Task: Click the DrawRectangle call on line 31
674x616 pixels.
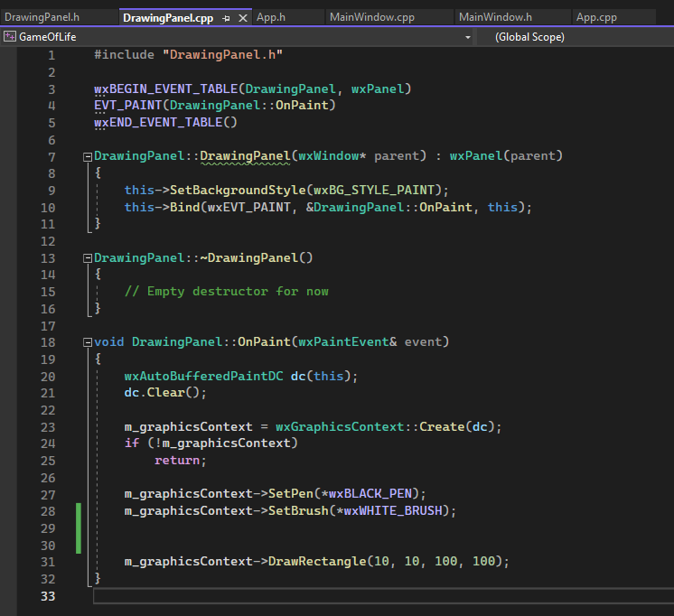Action: 316,562
